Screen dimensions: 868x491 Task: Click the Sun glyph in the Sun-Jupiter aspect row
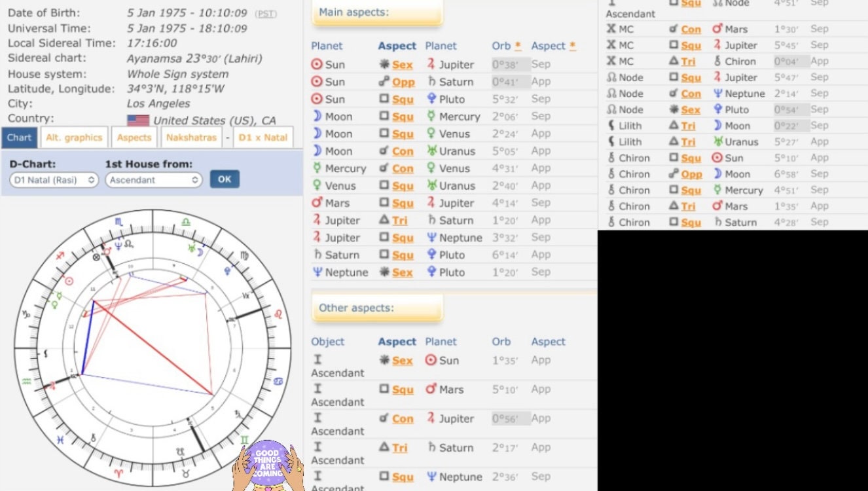point(316,64)
